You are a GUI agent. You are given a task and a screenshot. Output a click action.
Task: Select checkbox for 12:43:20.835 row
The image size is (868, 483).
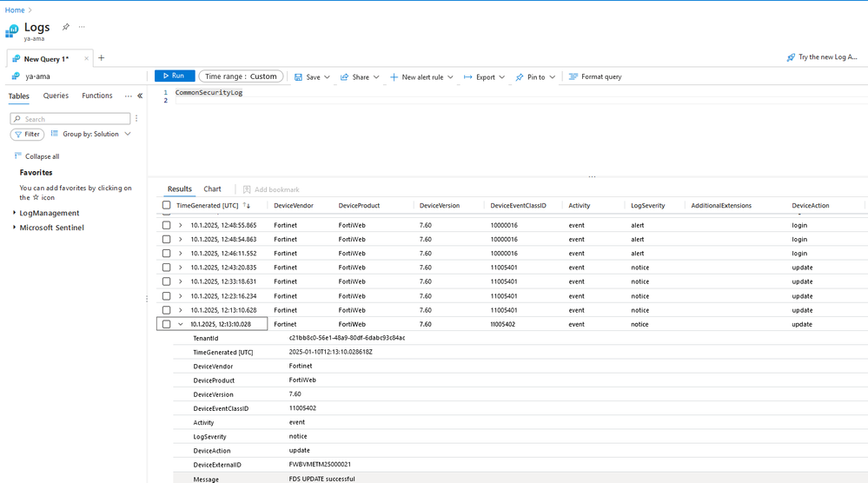pyautogui.click(x=167, y=268)
